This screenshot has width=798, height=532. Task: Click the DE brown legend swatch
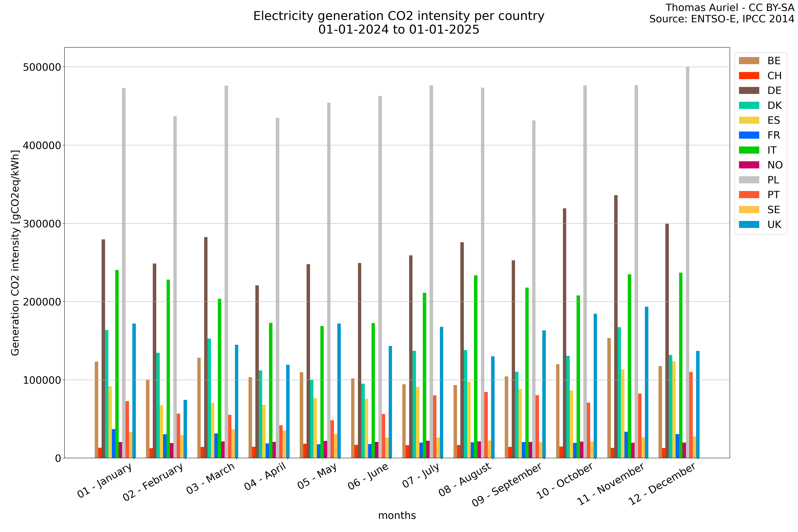[749, 91]
